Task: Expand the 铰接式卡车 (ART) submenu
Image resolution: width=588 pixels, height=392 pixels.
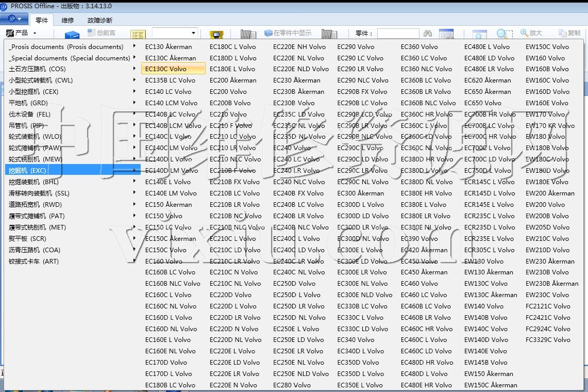Action: tap(33, 262)
